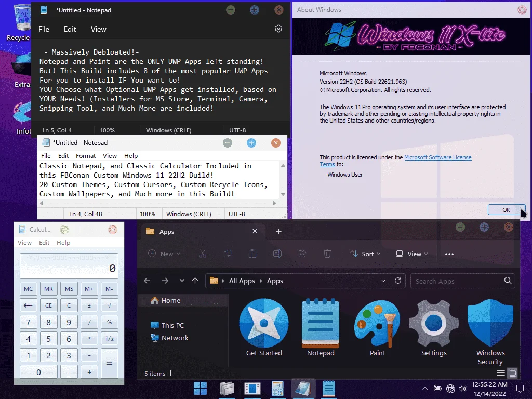Open Help menu in classic Notepad
This screenshot has height=399, width=532.
coord(131,156)
